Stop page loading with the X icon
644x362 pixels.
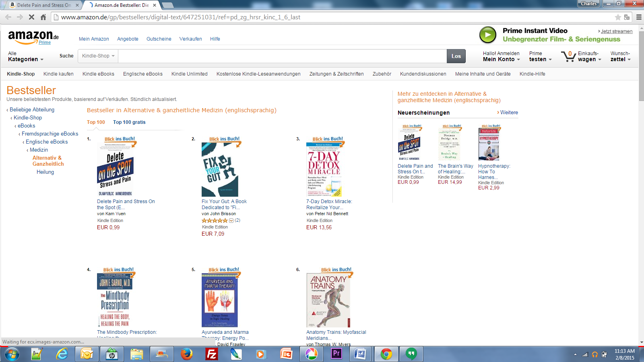pyautogui.click(x=31, y=17)
